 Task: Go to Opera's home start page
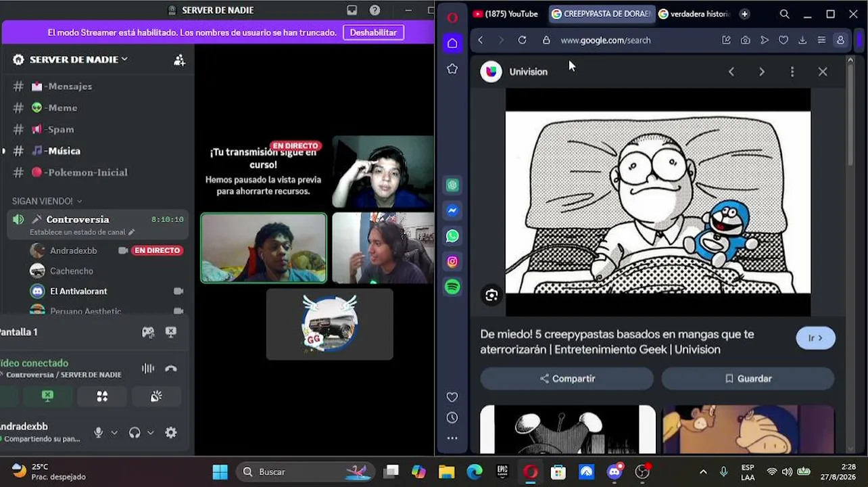coord(452,43)
